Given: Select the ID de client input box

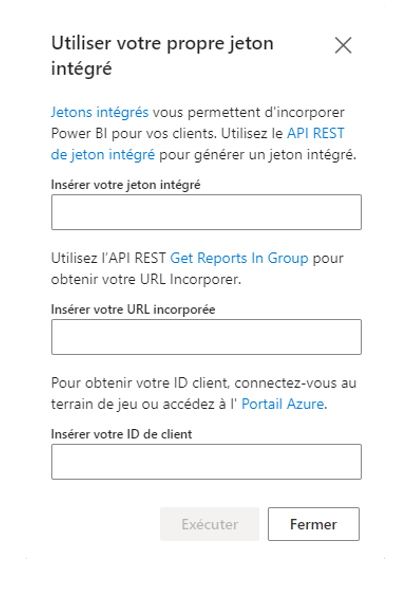Looking at the screenshot, I should [206, 461].
